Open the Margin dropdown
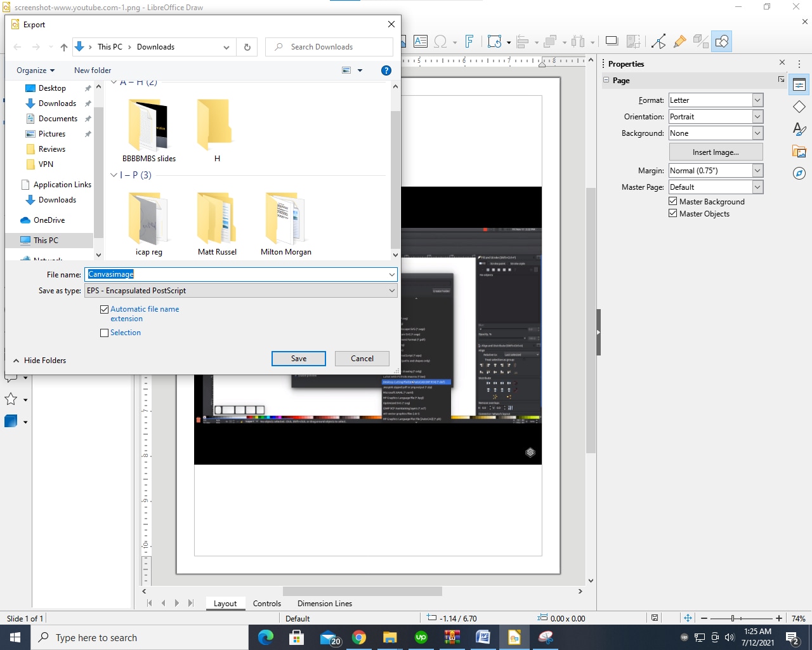Viewport: 812px width, 650px height. click(x=757, y=171)
